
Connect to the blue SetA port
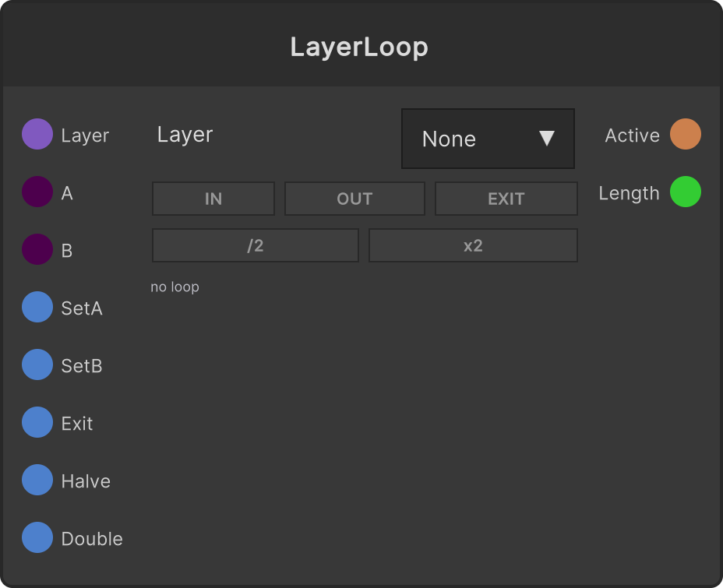pos(37,307)
